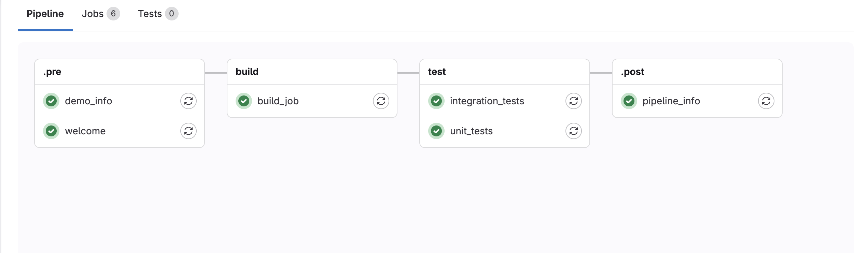868x253 pixels.
Task: View the integration_tests job
Action: click(487, 101)
